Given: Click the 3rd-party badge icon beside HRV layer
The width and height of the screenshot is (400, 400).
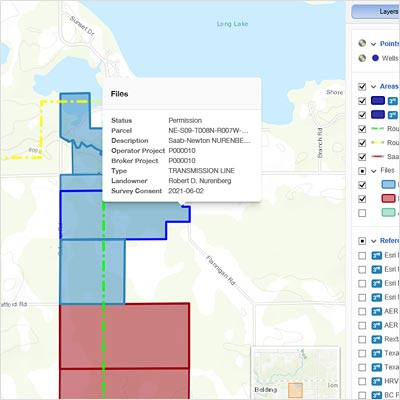Looking at the screenshot, I should [x=377, y=381].
